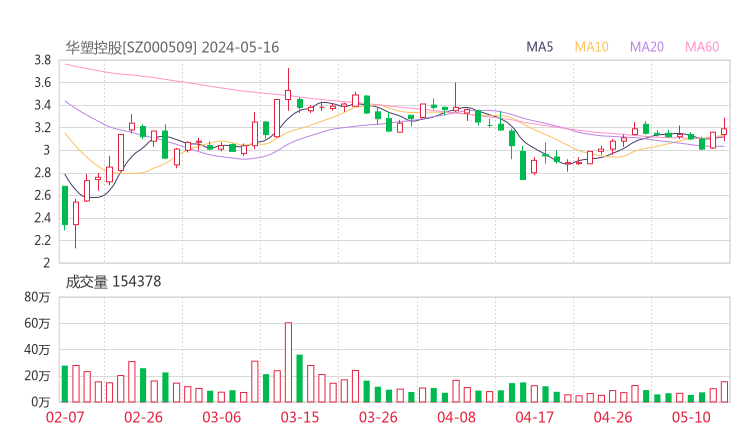Click the 04-17 date axis label

tap(534, 417)
